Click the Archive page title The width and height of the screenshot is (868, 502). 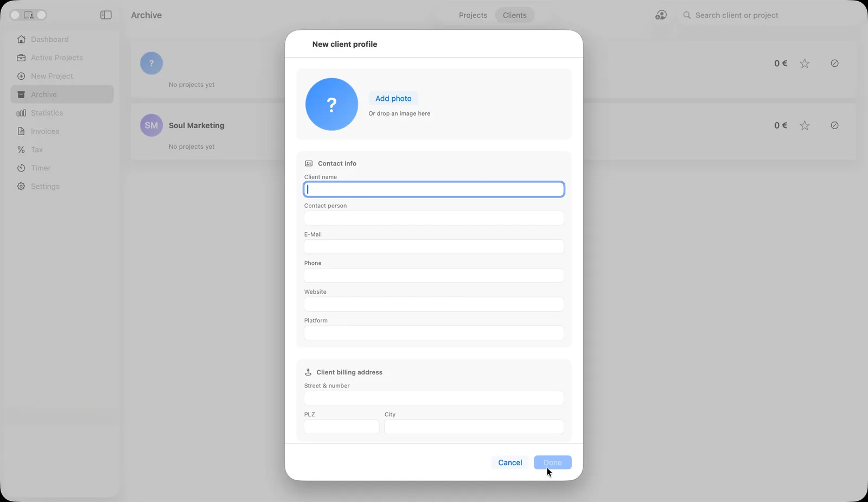146,15
